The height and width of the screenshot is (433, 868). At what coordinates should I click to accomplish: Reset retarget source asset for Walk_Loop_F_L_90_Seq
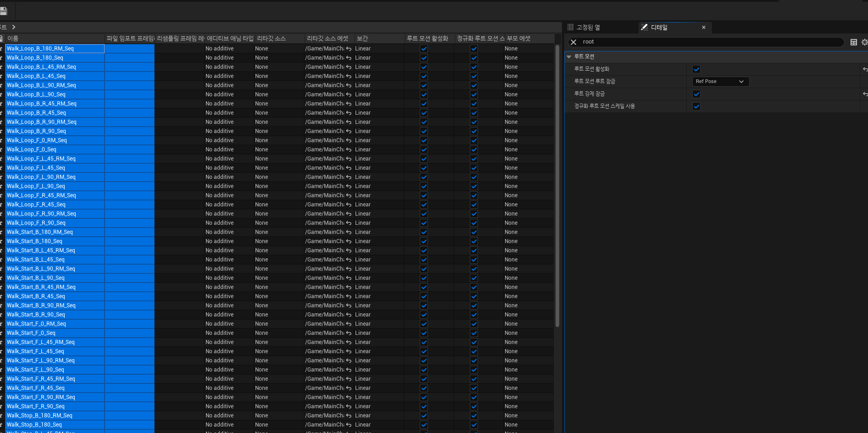[x=349, y=186]
